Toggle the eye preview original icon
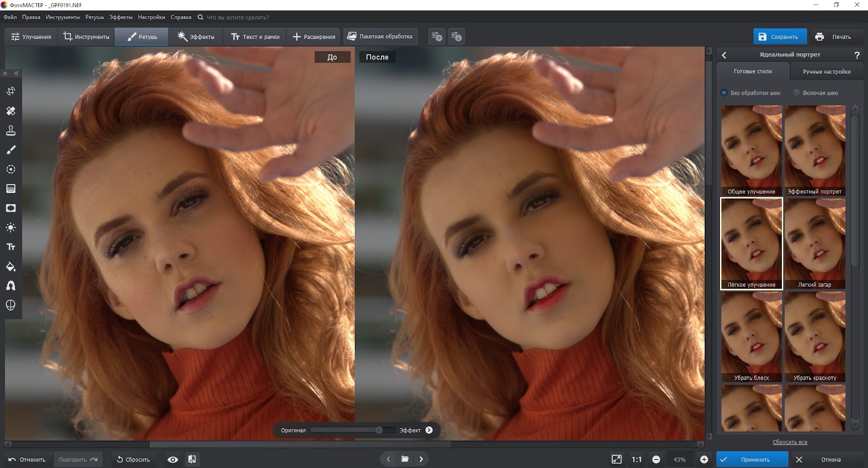Viewport: 868px width, 468px height. [173, 459]
